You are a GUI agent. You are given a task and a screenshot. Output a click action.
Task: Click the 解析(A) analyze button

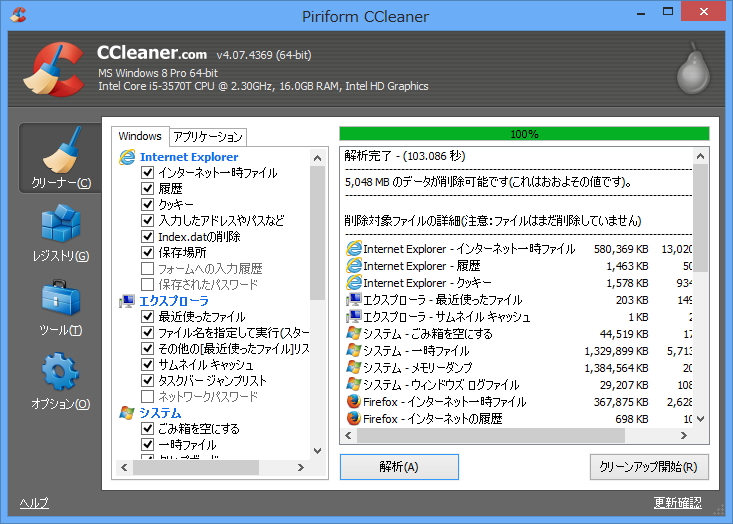399,467
